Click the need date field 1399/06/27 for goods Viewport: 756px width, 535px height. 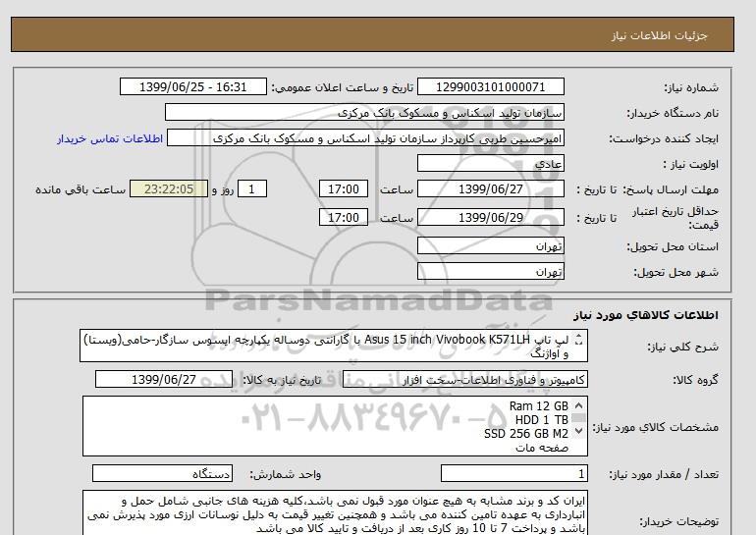(x=164, y=380)
